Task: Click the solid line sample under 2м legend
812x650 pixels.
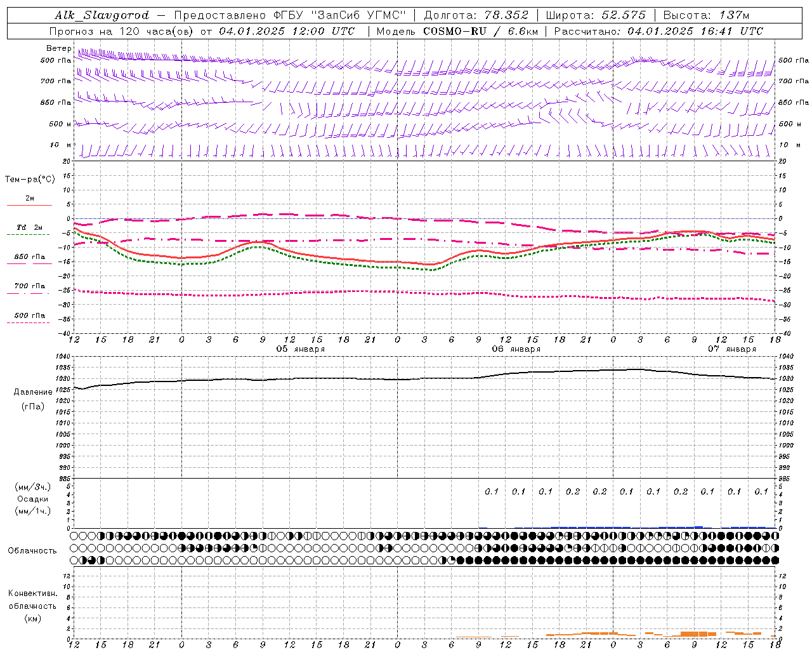Action: [29, 205]
